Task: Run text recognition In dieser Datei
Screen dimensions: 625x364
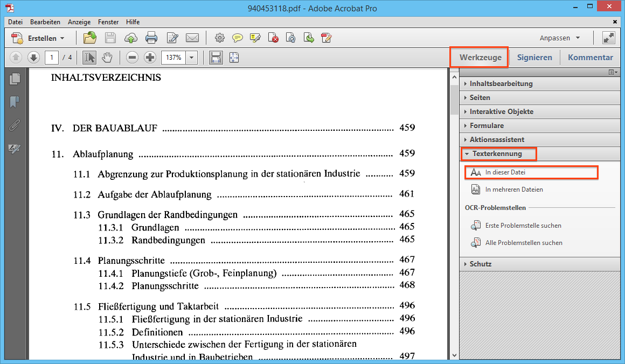Action: tap(505, 172)
